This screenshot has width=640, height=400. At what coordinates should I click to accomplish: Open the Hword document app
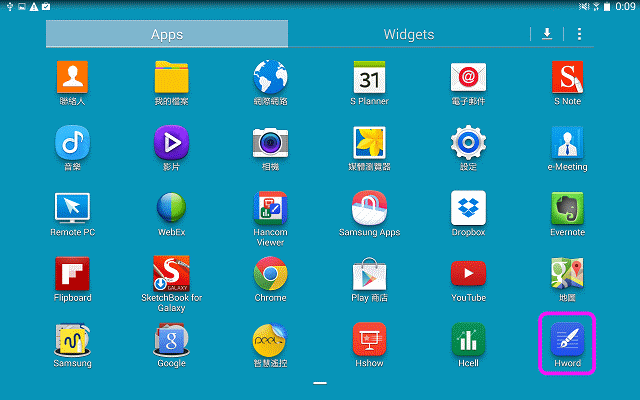(x=567, y=339)
